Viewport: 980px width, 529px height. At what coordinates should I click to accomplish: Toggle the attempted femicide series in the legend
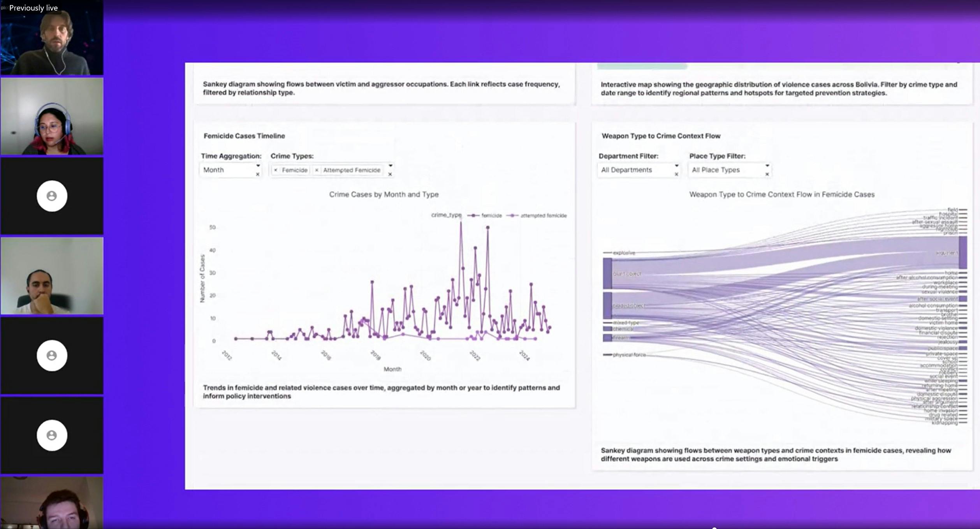click(x=543, y=215)
